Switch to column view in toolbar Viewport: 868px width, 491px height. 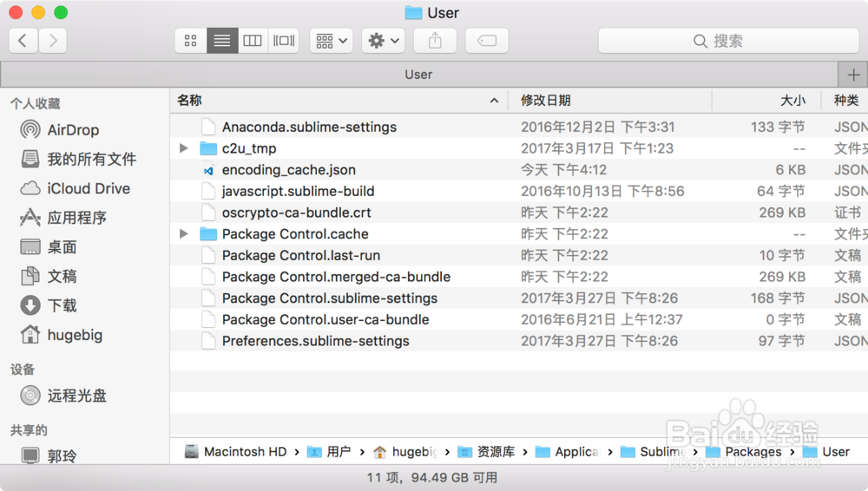pos(253,41)
